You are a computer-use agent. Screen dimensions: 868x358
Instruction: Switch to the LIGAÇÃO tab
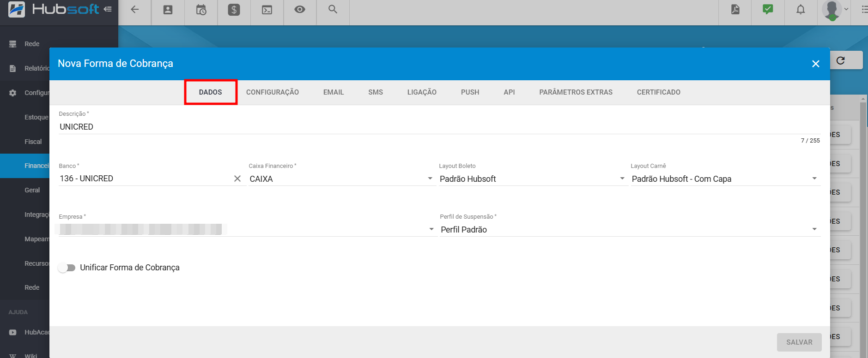[422, 92]
